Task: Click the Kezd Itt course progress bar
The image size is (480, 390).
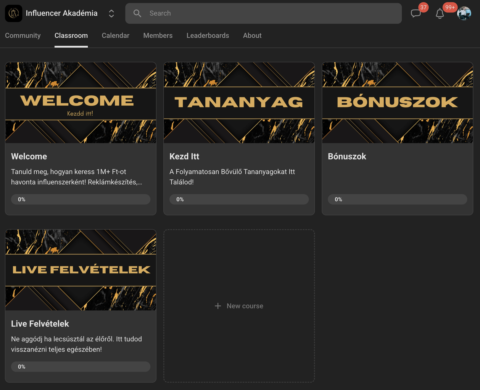Action: 239,199
